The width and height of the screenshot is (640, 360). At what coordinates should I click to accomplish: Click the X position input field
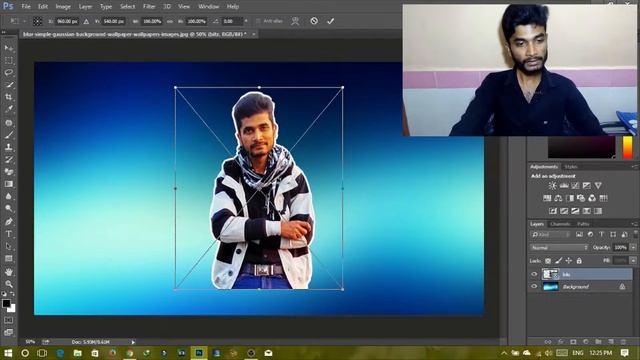pos(67,21)
